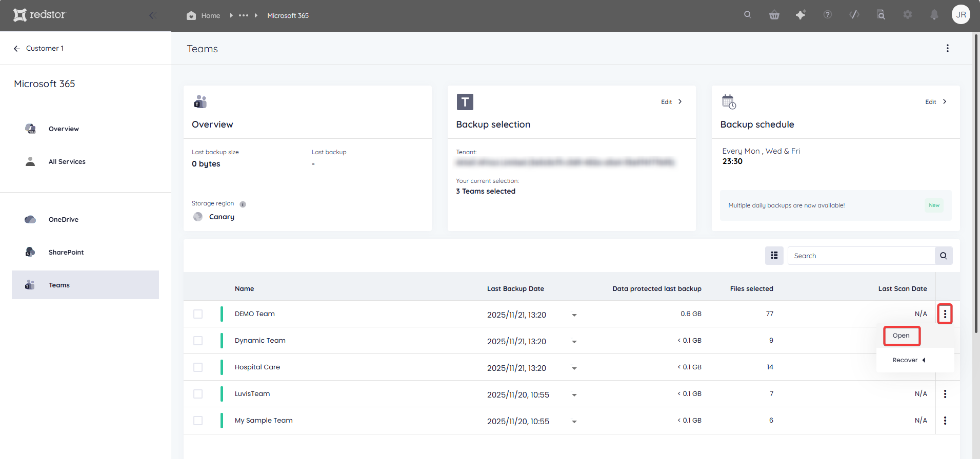
Task: Open the document search icon in the top bar
Action: click(x=881, y=15)
